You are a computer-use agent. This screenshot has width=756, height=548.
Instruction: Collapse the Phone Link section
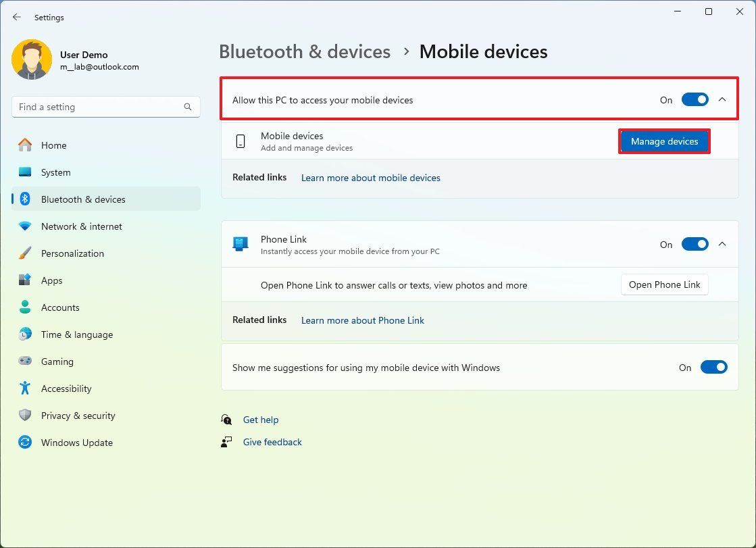click(722, 244)
